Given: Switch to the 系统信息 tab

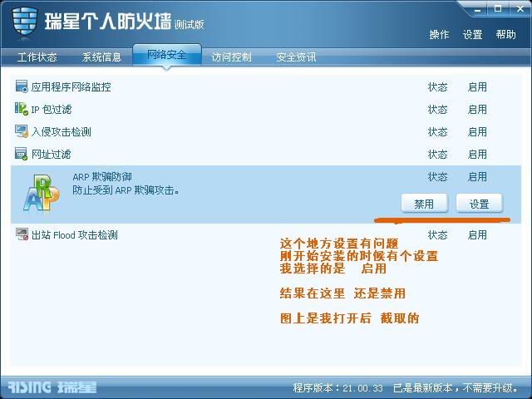Looking at the screenshot, I should (x=101, y=57).
